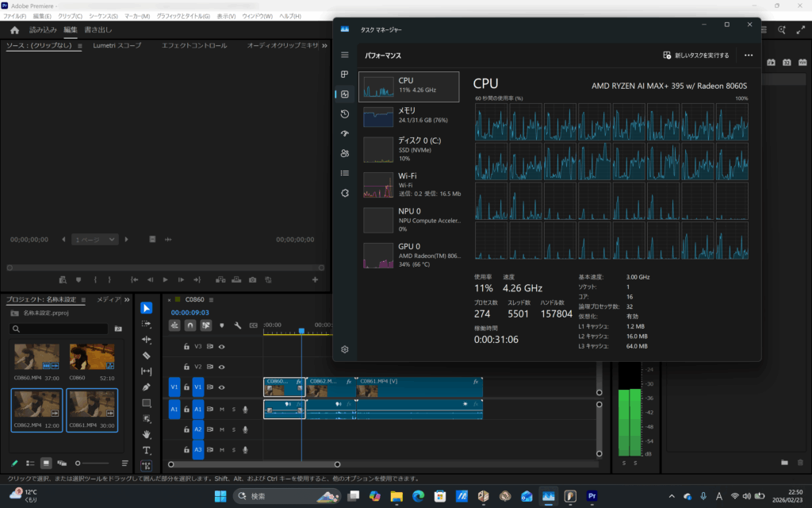
Task: Select the Pen tool in Premiere
Action: [x=147, y=387]
